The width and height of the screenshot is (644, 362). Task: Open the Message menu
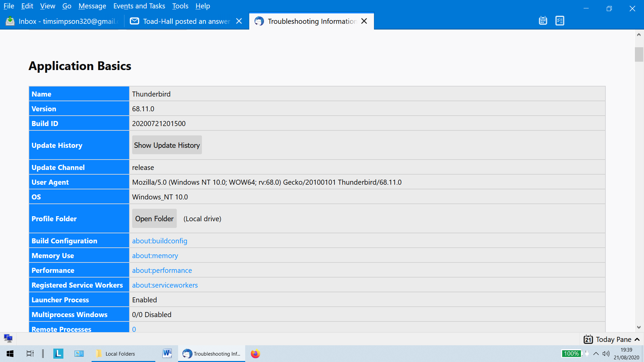(x=92, y=6)
